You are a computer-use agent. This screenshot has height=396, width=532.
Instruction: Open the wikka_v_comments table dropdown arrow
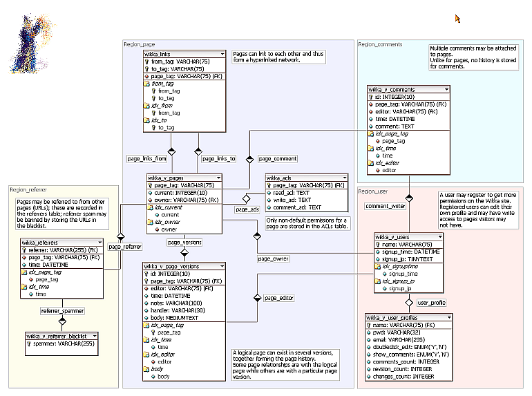(x=446, y=90)
